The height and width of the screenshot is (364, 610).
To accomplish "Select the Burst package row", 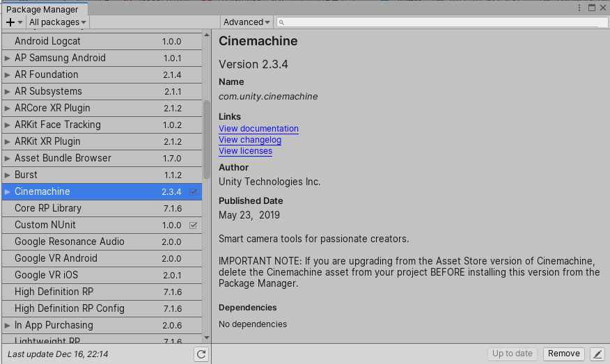I will pyautogui.click(x=102, y=175).
